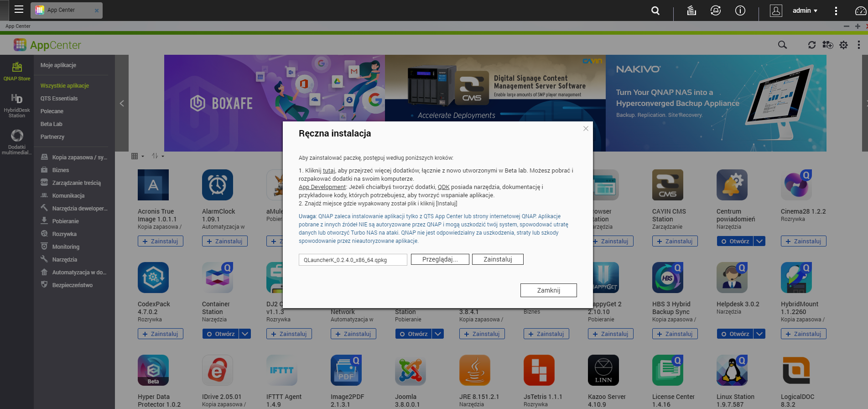This screenshot has height=409, width=868.
Task: Open Pobieranie category
Action: pyautogui.click(x=60, y=221)
